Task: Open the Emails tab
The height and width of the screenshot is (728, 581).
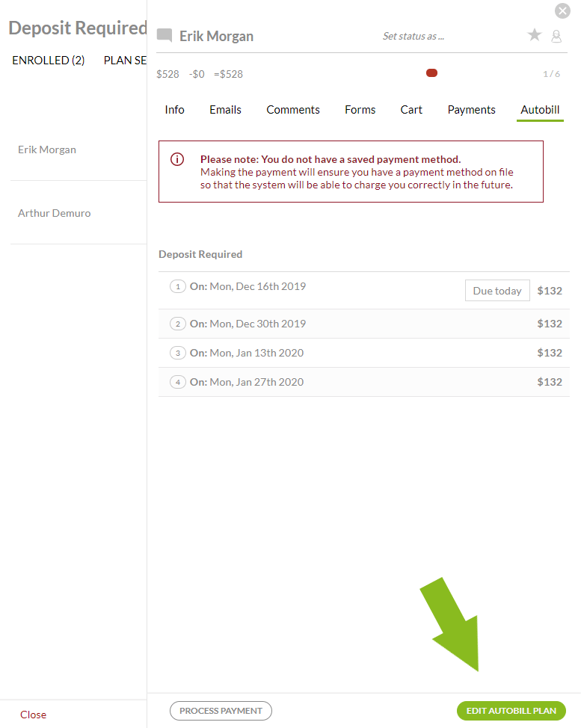Action: 225,110
